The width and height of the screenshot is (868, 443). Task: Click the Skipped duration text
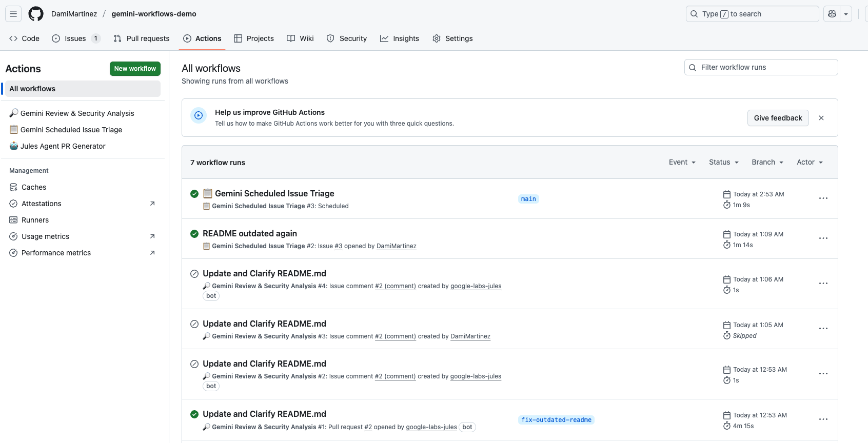(x=744, y=336)
